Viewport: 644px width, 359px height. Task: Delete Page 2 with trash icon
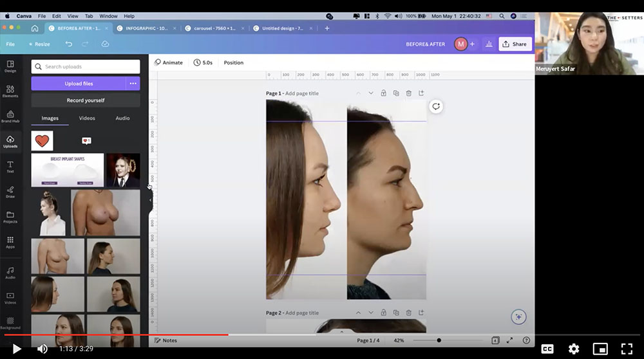tap(409, 313)
